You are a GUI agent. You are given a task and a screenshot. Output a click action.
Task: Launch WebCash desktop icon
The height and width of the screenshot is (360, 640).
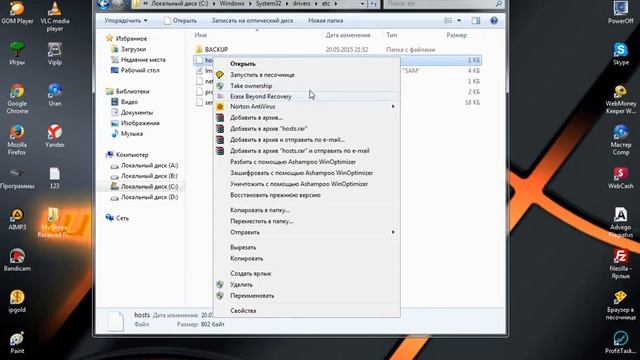[x=620, y=178]
